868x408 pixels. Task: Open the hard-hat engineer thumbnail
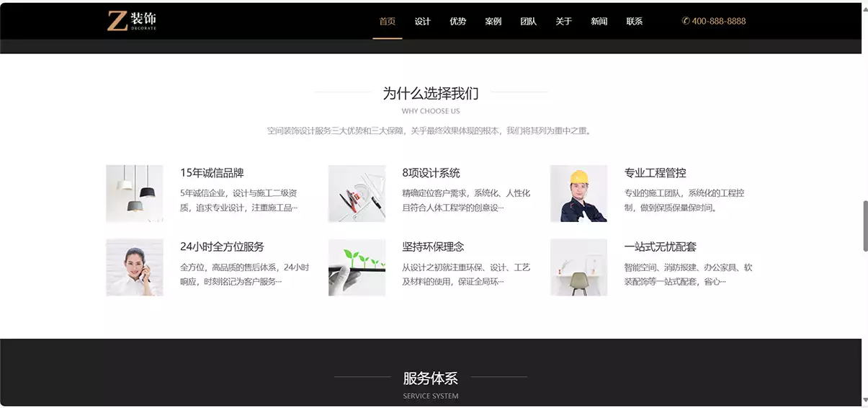[578, 193]
